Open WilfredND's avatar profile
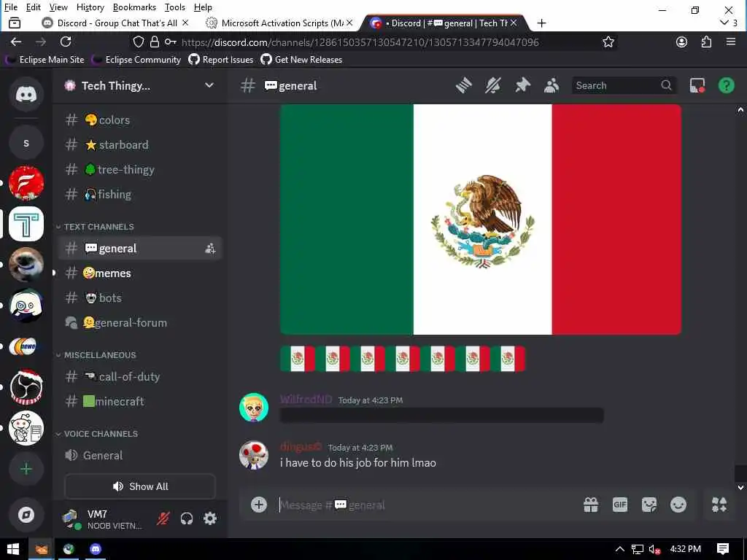This screenshot has width=747, height=560. point(253,408)
